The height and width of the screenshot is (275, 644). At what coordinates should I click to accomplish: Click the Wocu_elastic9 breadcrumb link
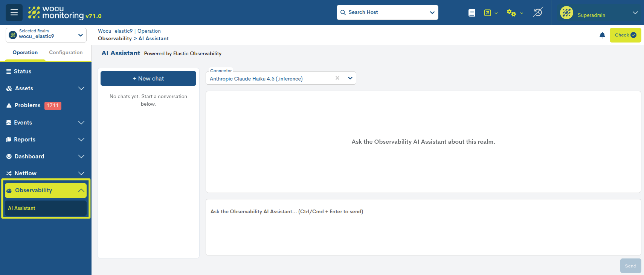115,31
